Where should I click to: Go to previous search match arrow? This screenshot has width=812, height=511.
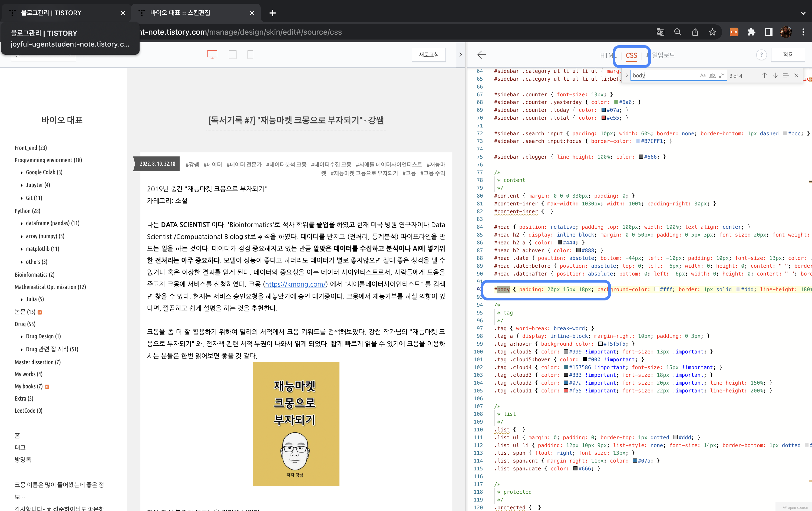click(764, 75)
